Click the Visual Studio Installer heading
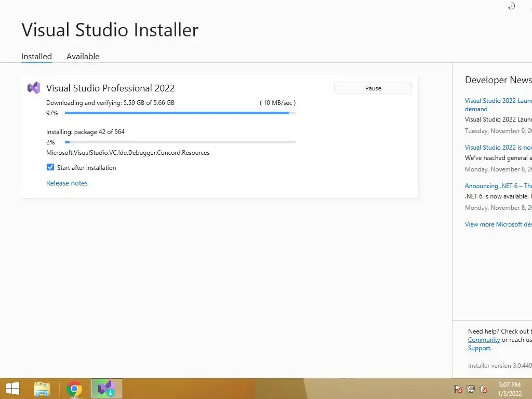 click(110, 30)
